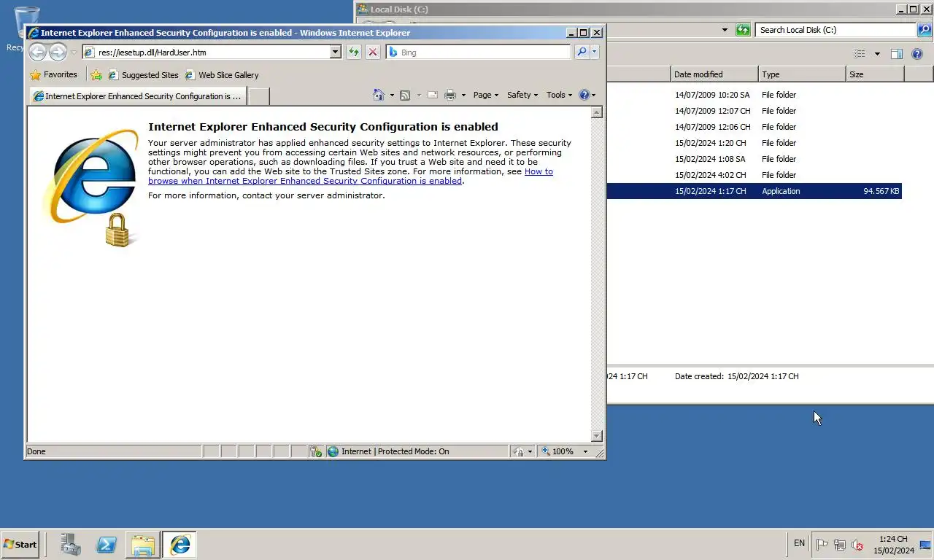This screenshot has width=934, height=560.
Task: Follow 'How to browse when Internet Explorer...' link
Action: [350, 176]
